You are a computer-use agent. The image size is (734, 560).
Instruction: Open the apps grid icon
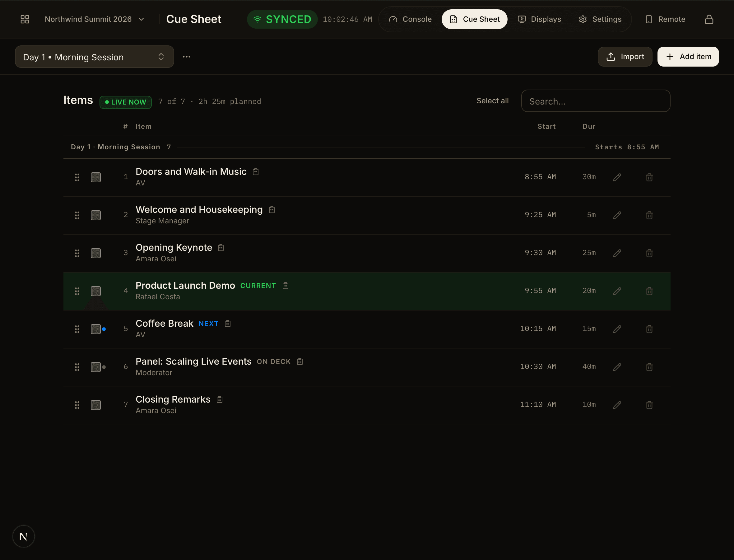[25, 19]
